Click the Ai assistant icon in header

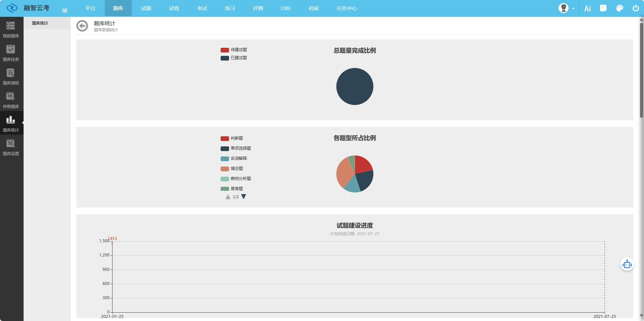coord(587,8)
